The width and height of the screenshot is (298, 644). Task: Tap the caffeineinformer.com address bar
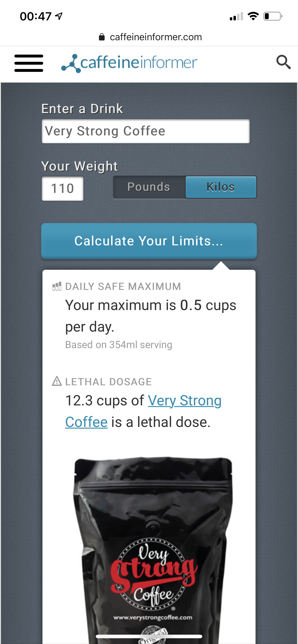pyautogui.click(x=155, y=37)
